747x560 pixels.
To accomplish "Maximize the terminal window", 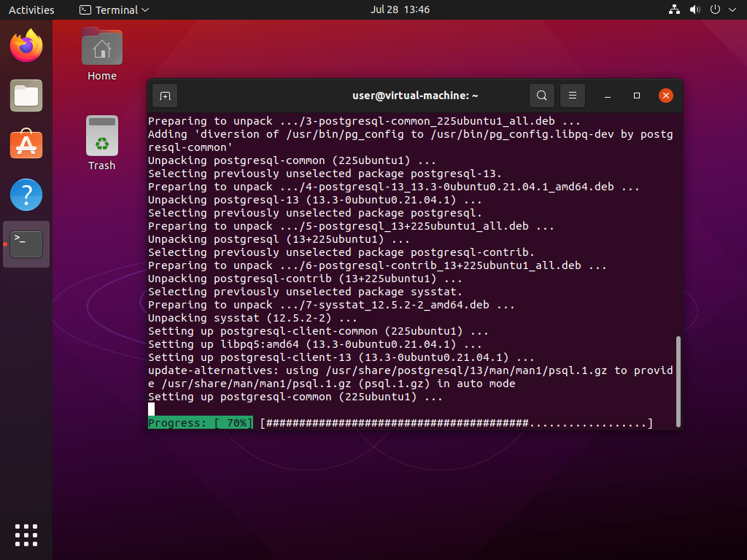I will point(637,96).
